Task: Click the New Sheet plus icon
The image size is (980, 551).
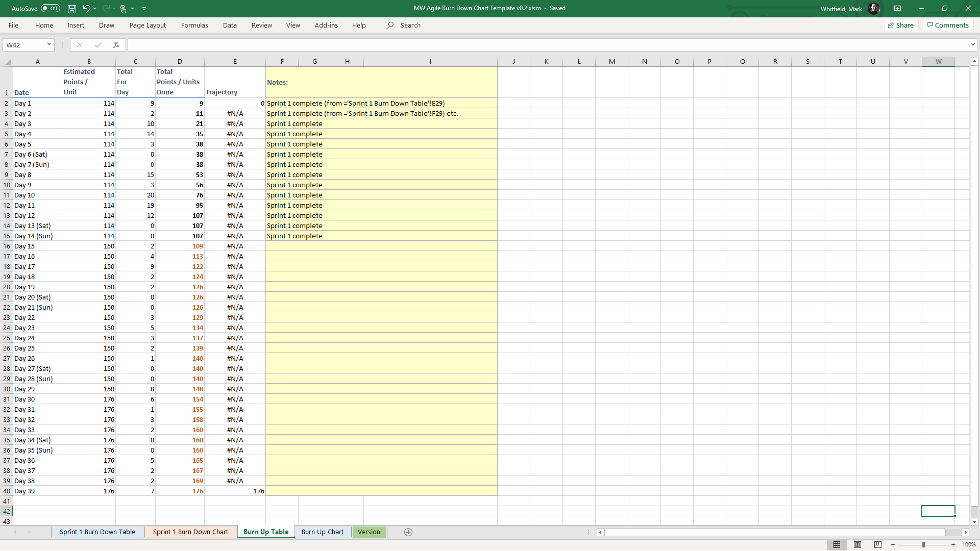Action: pos(408,532)
